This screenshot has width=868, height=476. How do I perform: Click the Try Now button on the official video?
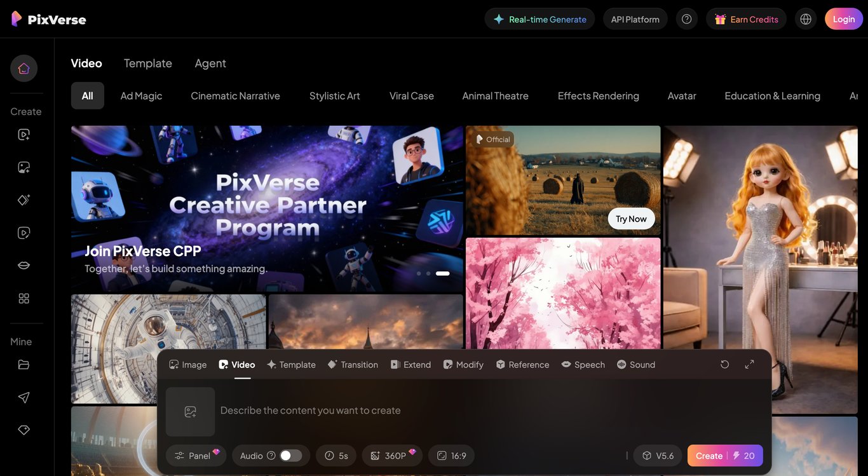[x=631, y=218]
